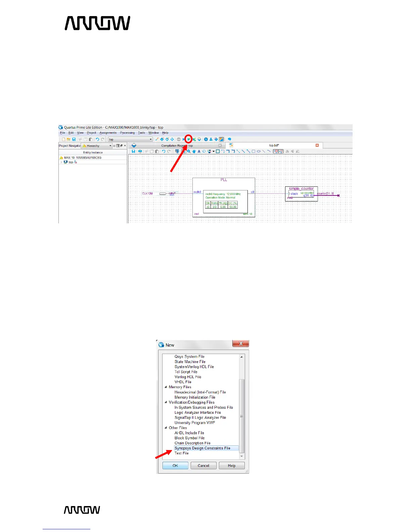Select the Text tool labeled A
Viewport: 411px width, 532px height.
tap(199, 151)
